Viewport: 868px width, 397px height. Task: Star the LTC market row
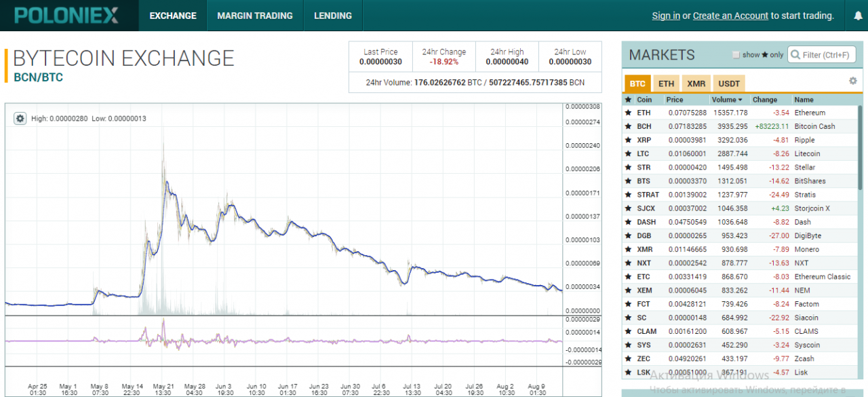pos(628,153)
